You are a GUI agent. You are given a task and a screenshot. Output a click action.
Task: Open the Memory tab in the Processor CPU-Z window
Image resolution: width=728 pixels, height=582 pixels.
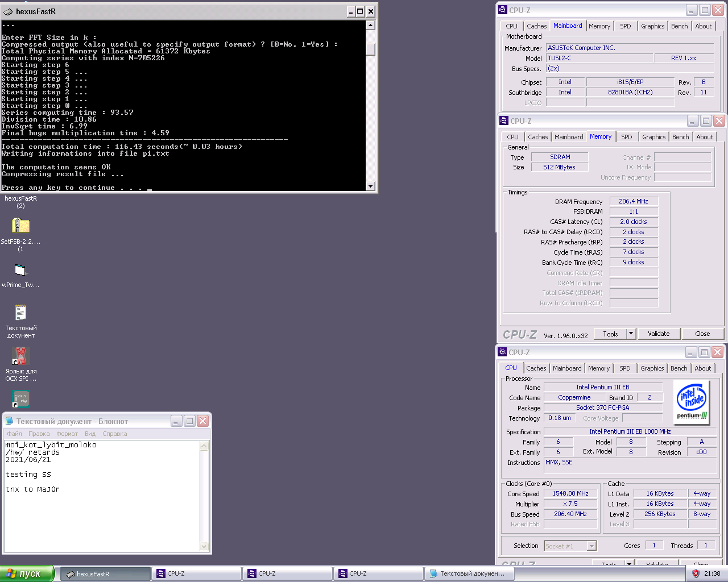point(599,368)
